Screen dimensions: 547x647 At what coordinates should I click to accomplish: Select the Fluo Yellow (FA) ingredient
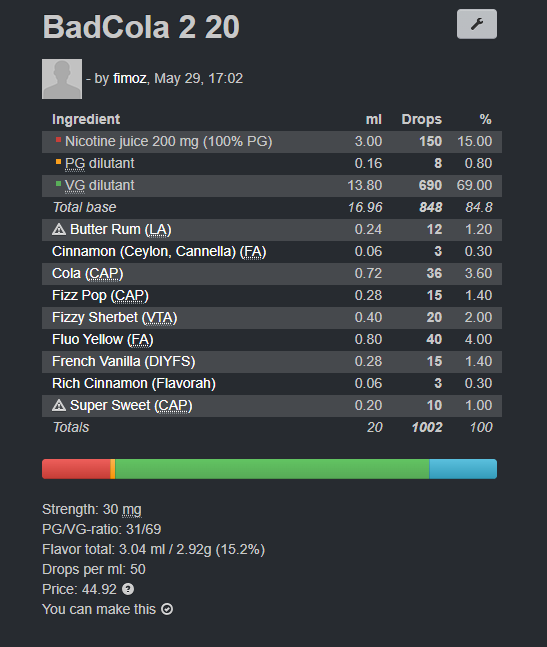tap(102, 340)
